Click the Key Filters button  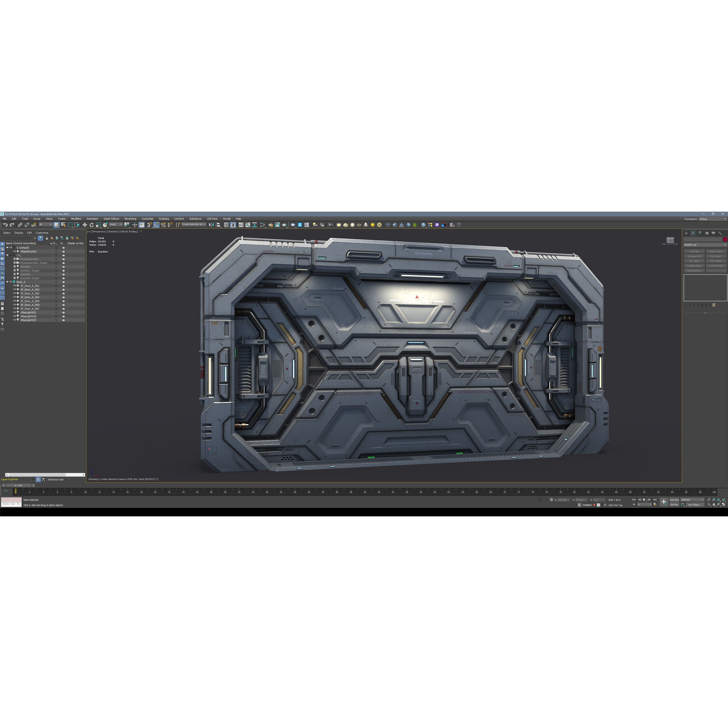coord(695,505)
